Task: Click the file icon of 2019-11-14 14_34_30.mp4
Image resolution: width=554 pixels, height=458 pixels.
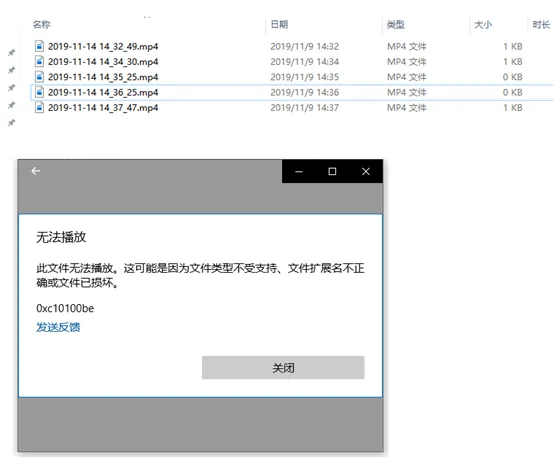Action: 39,61
